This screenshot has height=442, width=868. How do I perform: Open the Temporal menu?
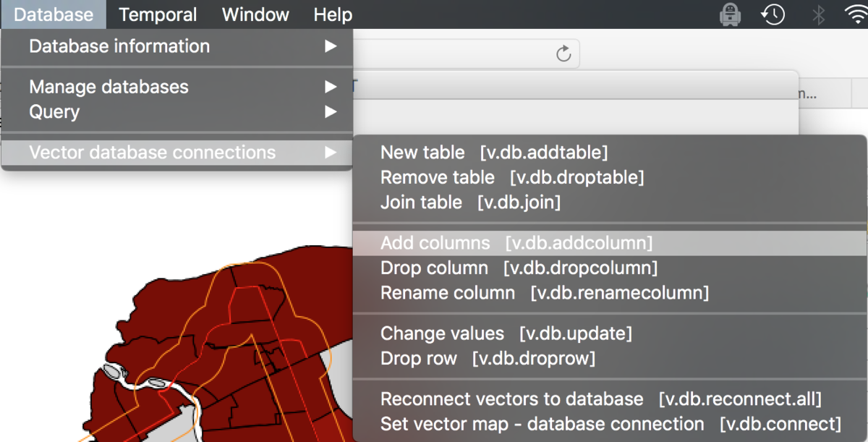point(158,14)
